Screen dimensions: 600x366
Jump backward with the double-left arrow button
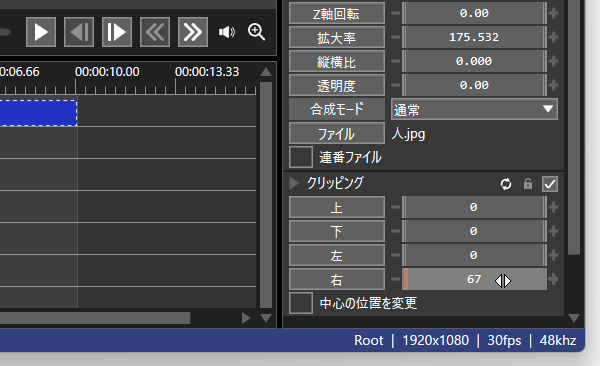click(155, 32)
